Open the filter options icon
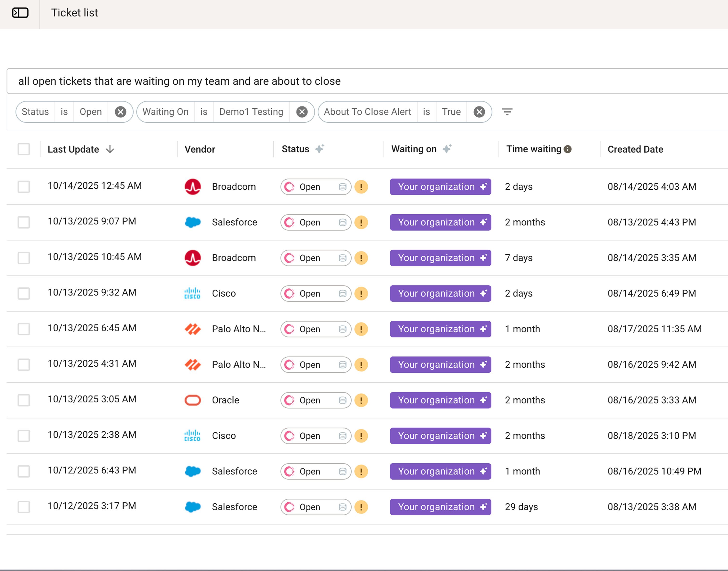728x571 pixels. pyautogui.click(x=507, y=112)
